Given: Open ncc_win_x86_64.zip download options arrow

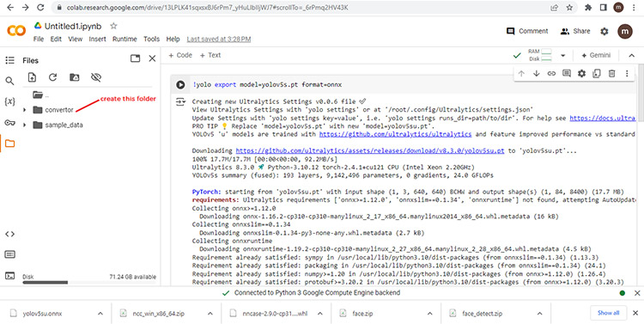Looking at the screenshot, I should click(210, 314).
